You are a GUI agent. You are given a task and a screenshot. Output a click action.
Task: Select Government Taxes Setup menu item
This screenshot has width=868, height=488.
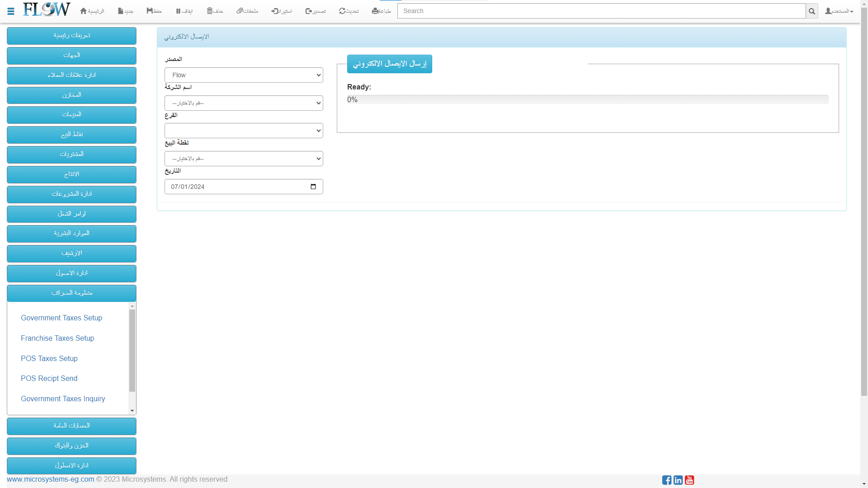point(61,318)
